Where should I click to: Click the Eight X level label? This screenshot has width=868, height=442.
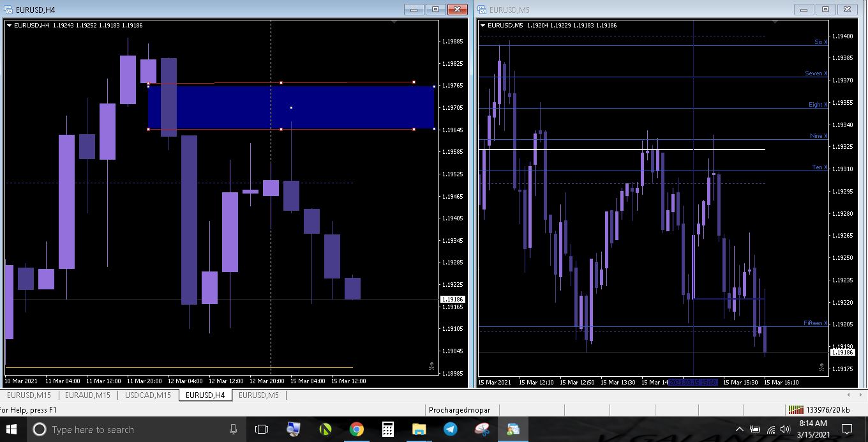point(818,105)
